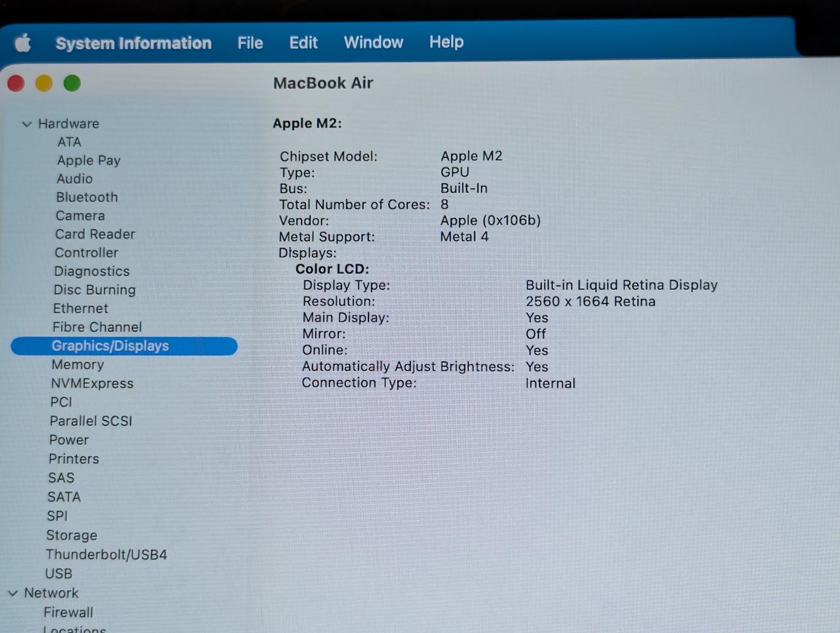This screenshot has width=840, height=633.
Task: Collapse the Network section chevron
Action: coord(13,593)
